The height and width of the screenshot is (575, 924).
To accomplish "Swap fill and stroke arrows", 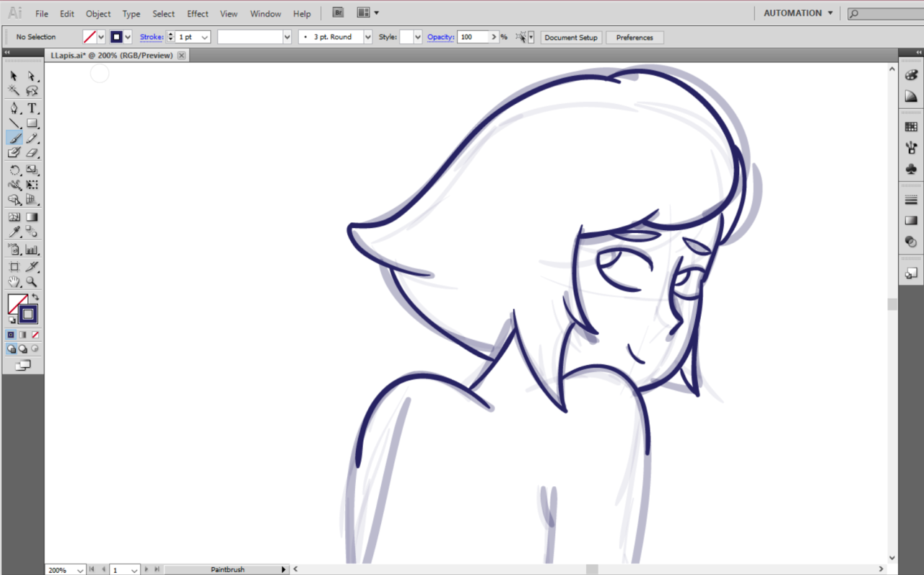I will [35, 297].
